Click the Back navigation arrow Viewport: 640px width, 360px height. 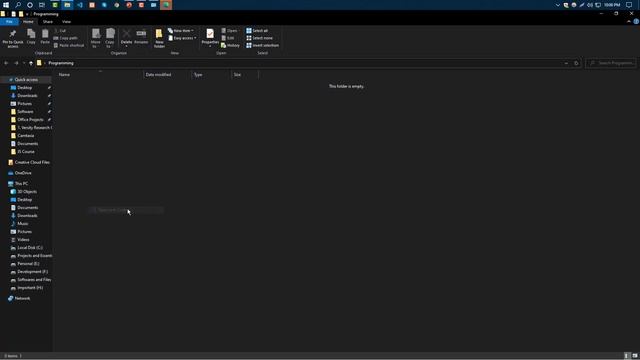pos(6,63)
